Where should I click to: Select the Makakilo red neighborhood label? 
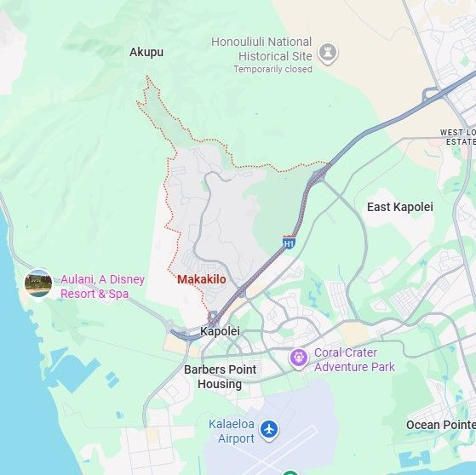coord(202,279)
